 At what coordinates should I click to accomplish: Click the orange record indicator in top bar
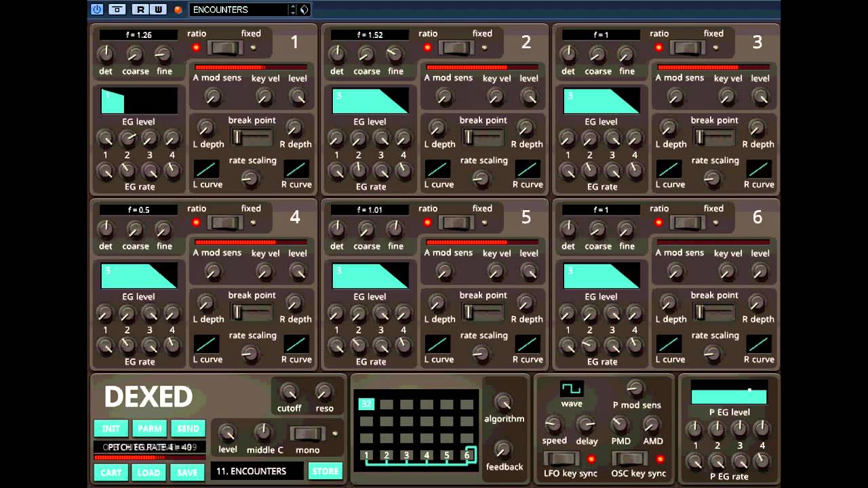coord(178,9)
